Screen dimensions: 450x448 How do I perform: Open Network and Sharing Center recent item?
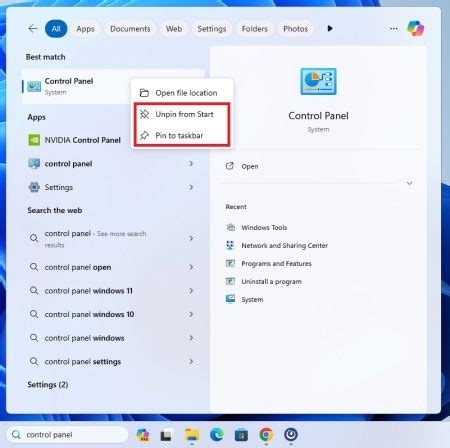click(x=284, y=245)
